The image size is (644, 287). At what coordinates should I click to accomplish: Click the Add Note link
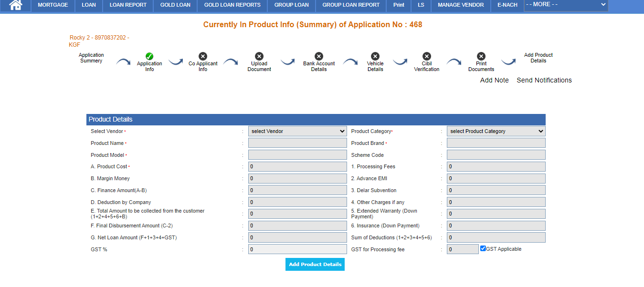click(494, 80)
